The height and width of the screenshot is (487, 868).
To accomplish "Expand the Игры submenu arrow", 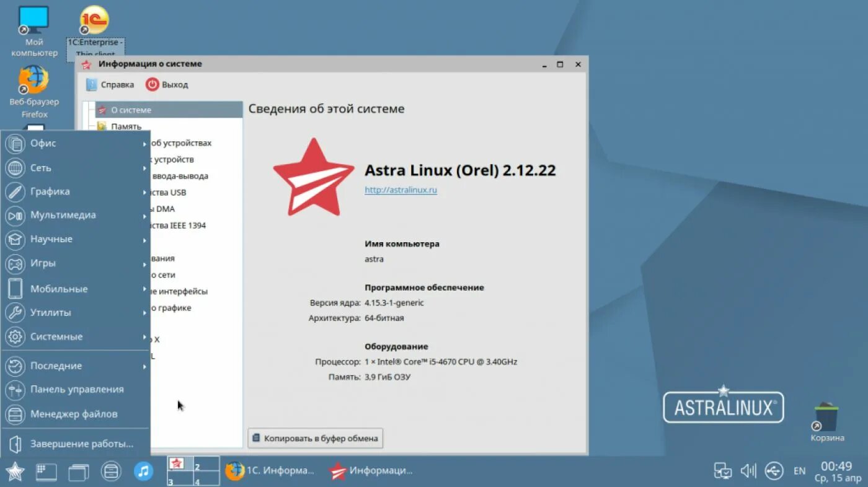I will pos(144,264).
